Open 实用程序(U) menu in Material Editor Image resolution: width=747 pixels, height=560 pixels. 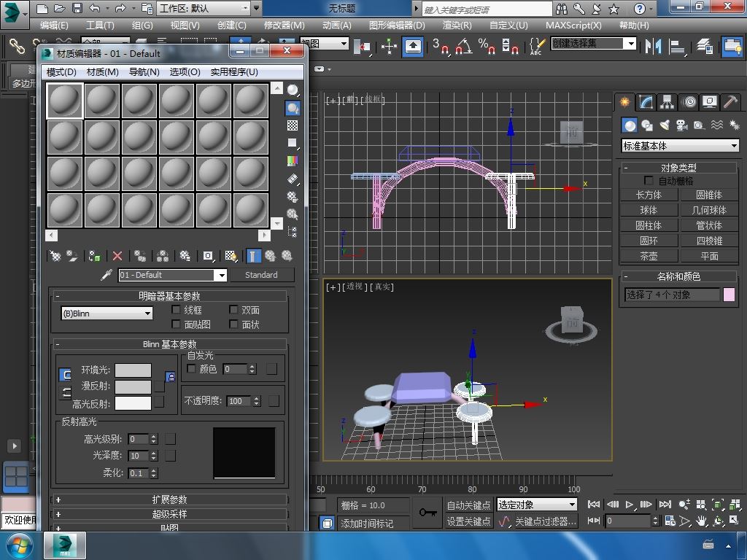[x=234, y=72]
